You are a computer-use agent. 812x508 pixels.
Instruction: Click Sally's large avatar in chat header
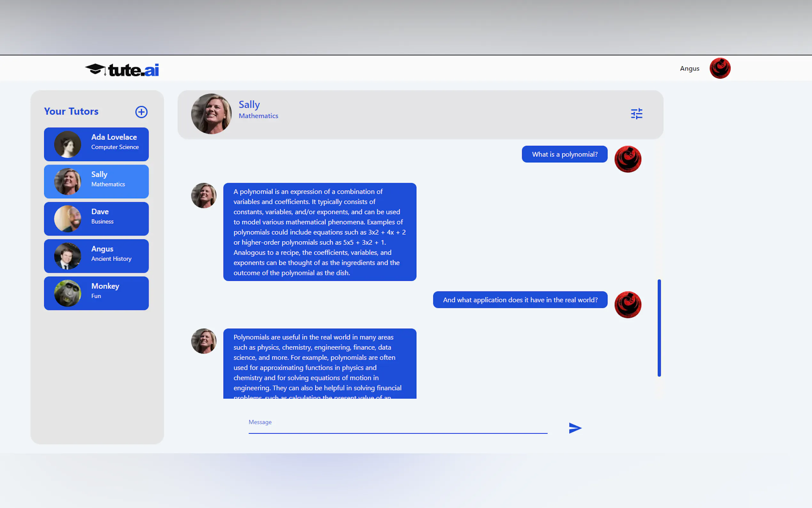[x=212, y=114]
